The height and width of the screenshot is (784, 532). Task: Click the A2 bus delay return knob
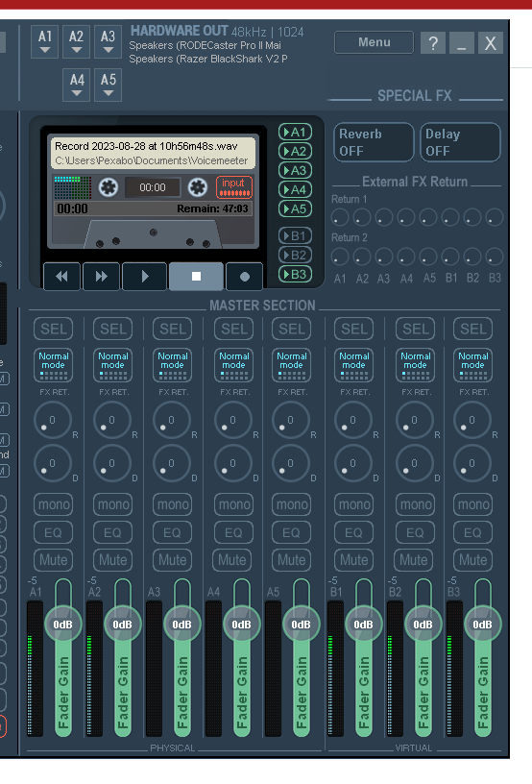[x=112, y=463]
